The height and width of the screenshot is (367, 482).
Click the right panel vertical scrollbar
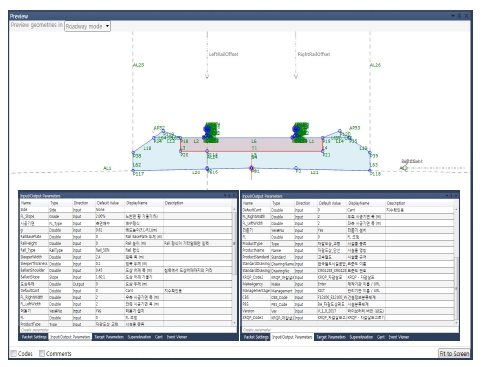coord(456,289)
